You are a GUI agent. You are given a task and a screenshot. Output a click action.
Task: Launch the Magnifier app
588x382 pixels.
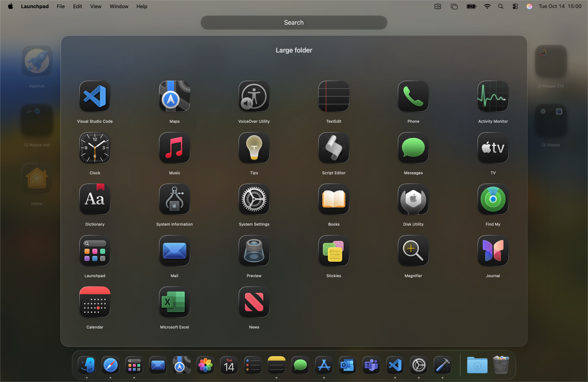(413, 251)
